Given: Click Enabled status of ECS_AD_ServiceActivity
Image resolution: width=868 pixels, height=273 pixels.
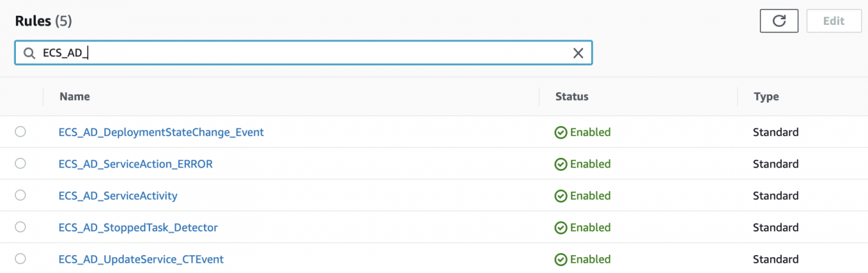Looking at the screenshot, I should [583, 196].
